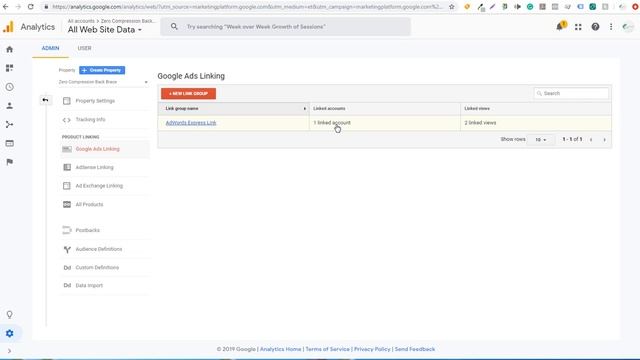Open Home report from left sidebar
The height and width of the screenshot is (360, 640).
pos(9,49)
